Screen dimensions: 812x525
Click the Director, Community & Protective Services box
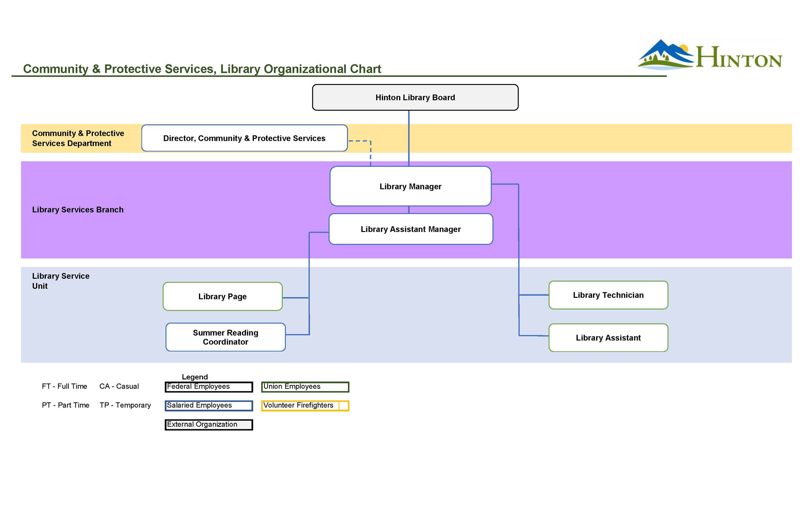pyautogui.click(x=244, y=138)
